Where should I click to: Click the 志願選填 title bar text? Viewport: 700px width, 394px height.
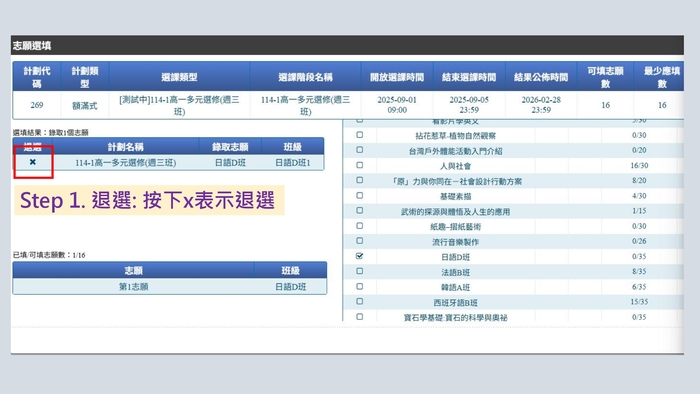(x=32, y=46)
